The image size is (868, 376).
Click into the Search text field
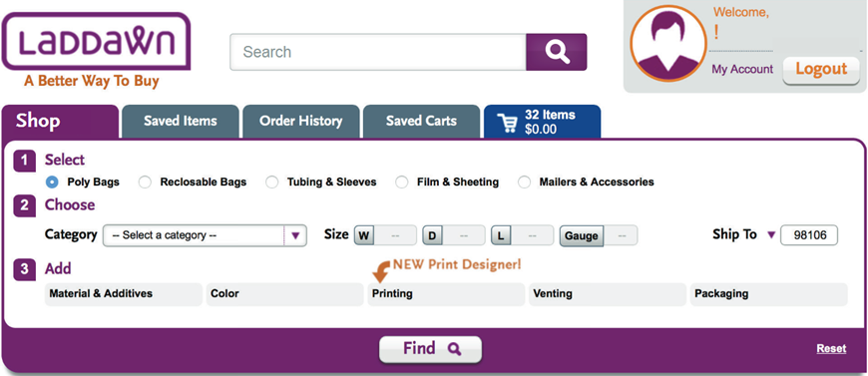(x=378, y=52)
